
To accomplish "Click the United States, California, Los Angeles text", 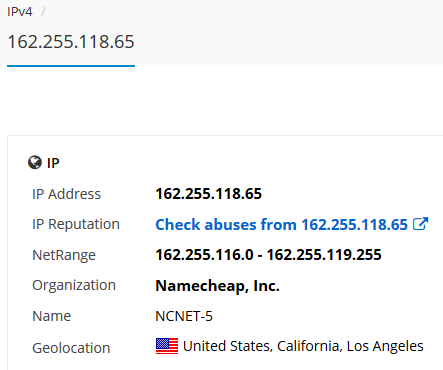I will pyautogui.click(x=303, y=346).
